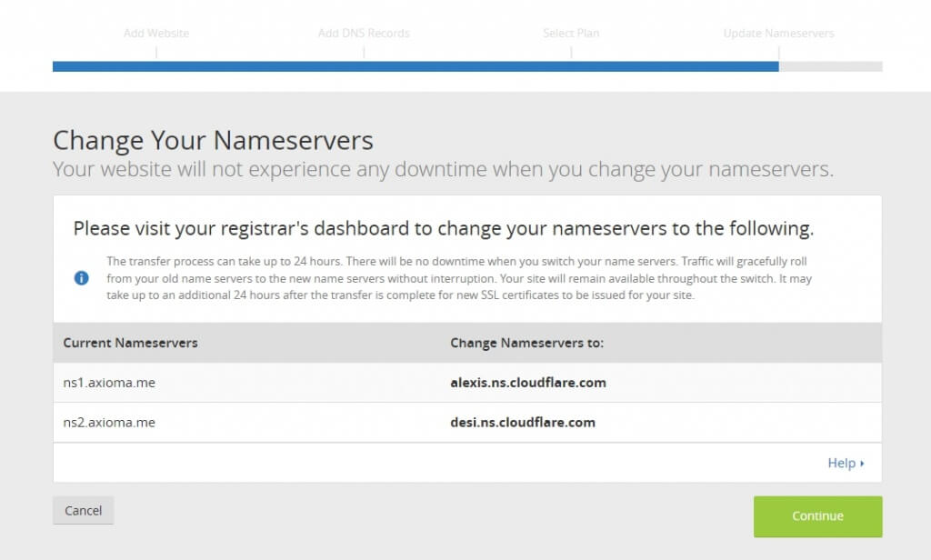The image size is (931, 560).
Task: Click the ns2.axioma.me nameserver cell
Action: [109, 422]
